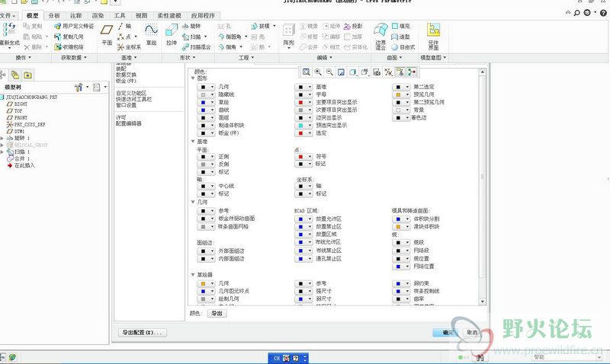Select the 拔模 (Draft) ribbon tool
The image size is (610, 364).
click(260, 26)
